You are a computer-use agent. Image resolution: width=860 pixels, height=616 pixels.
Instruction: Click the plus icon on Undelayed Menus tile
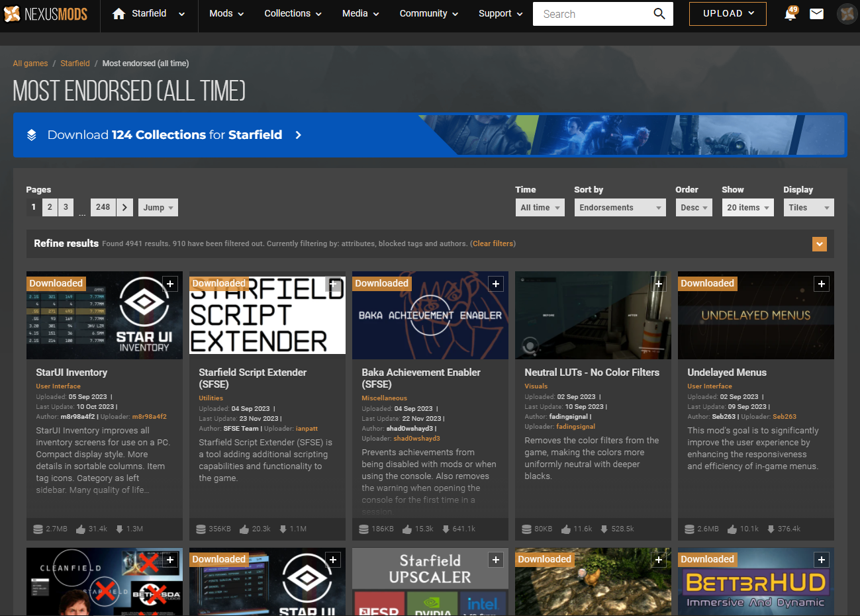pyautogui.click(x=822, y=284)
